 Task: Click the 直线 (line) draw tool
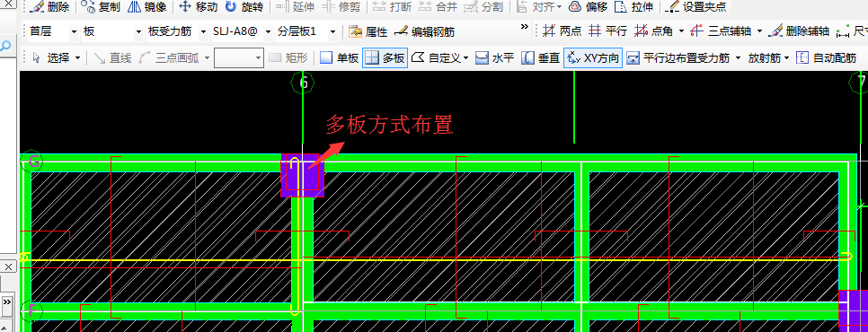point(111,57)
